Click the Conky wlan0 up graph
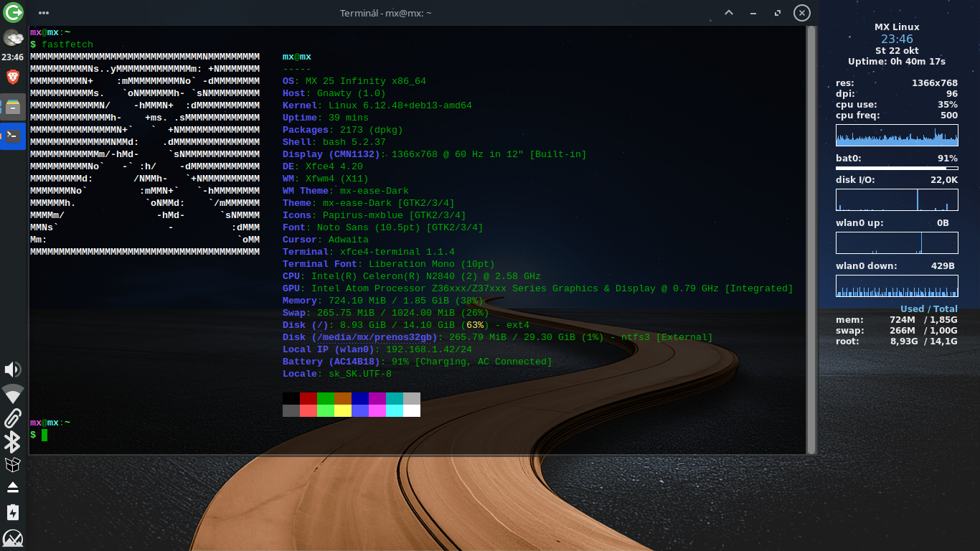 [x=897, y=242]
